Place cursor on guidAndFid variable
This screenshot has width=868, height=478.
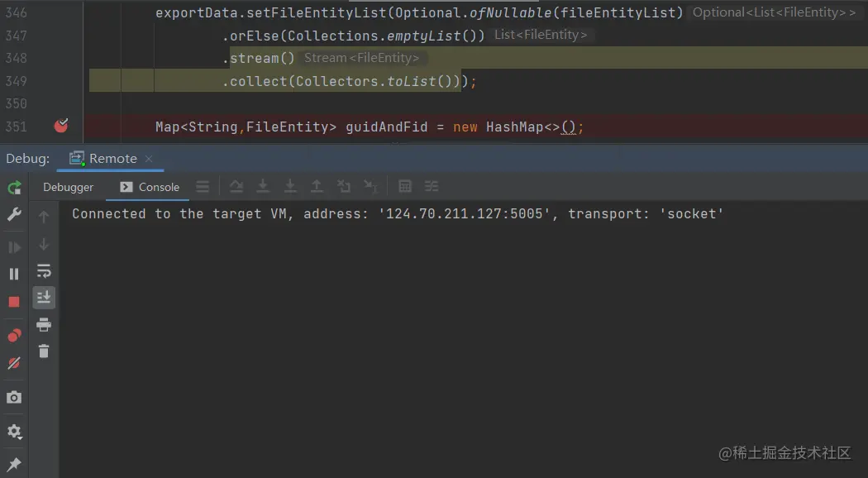pyautogui.click(x=386, y=127)
